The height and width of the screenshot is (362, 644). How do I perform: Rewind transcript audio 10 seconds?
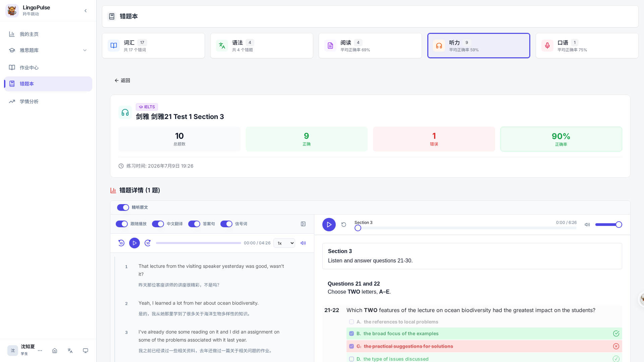pyautogui.click(x=121, y=243)
